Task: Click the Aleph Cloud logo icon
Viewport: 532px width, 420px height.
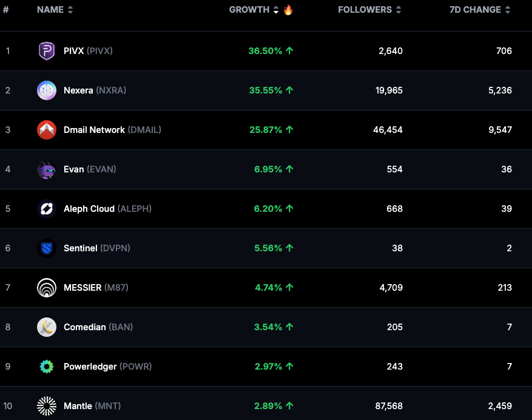Action: 47,208
